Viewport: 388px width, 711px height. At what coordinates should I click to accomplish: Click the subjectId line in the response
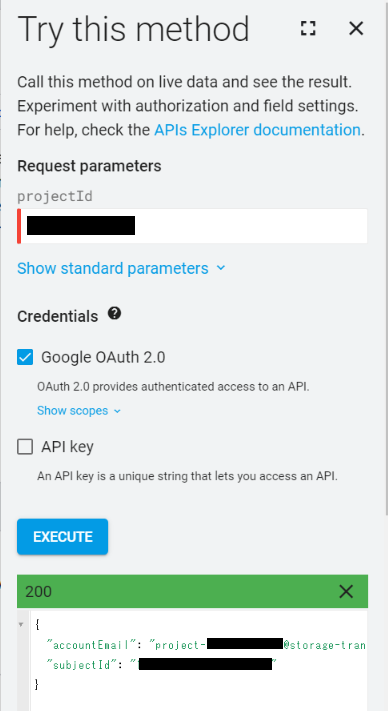click(x=162, y=665)
